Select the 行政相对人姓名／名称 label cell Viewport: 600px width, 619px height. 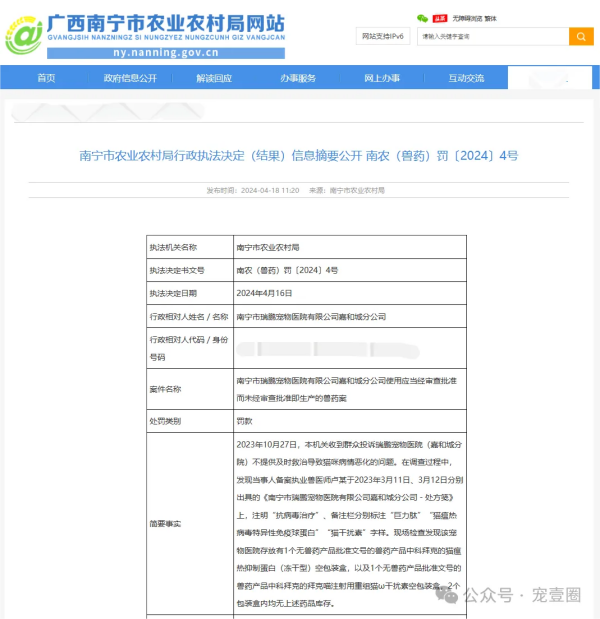pos(190,316)
